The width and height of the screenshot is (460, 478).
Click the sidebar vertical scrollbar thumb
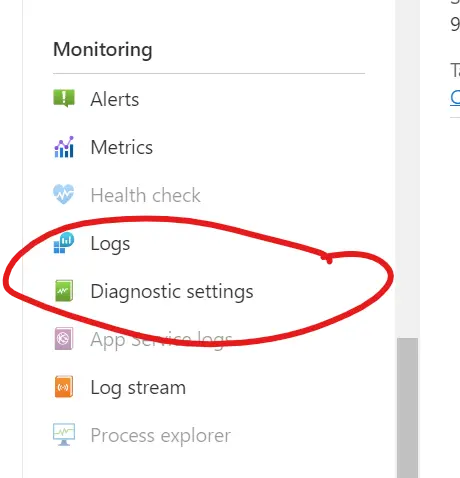[407, 408]
